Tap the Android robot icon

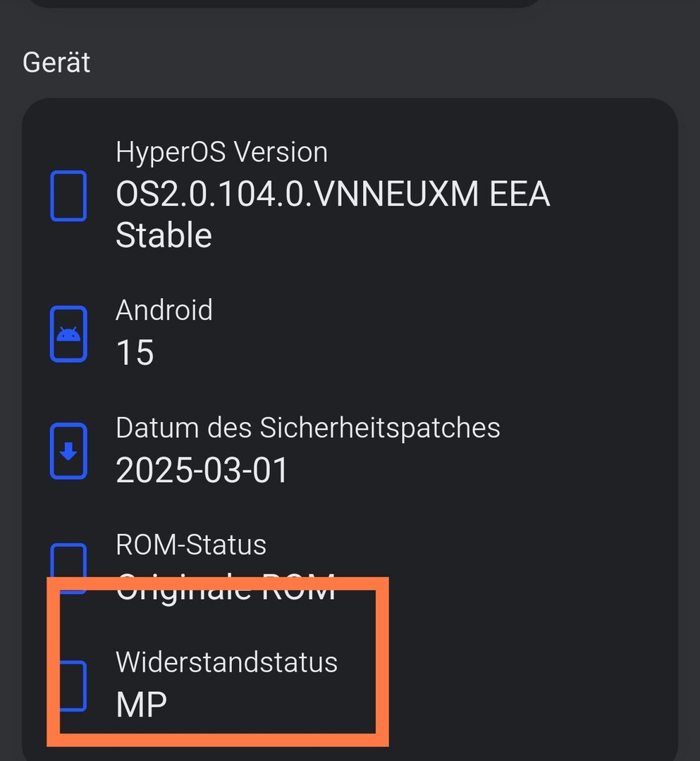[x=68, y=334]
